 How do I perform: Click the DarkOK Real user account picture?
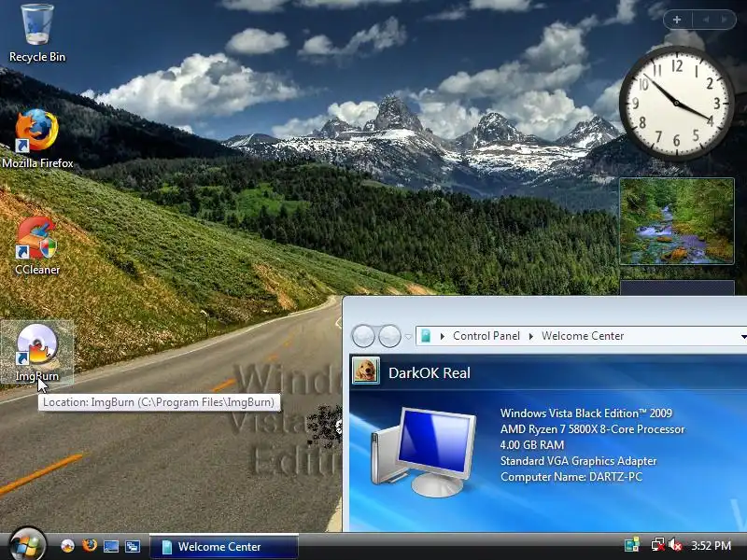tap(366, 371)
